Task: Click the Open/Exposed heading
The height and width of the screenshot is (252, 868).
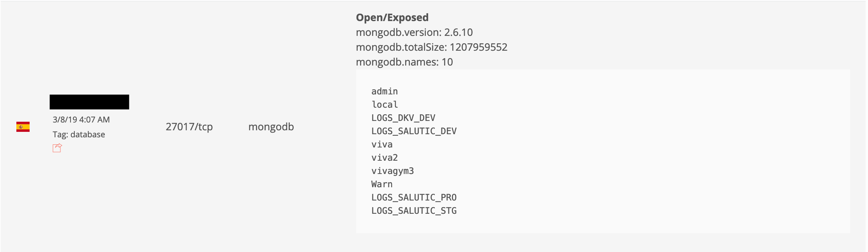Action: click(x=392, y=18)
